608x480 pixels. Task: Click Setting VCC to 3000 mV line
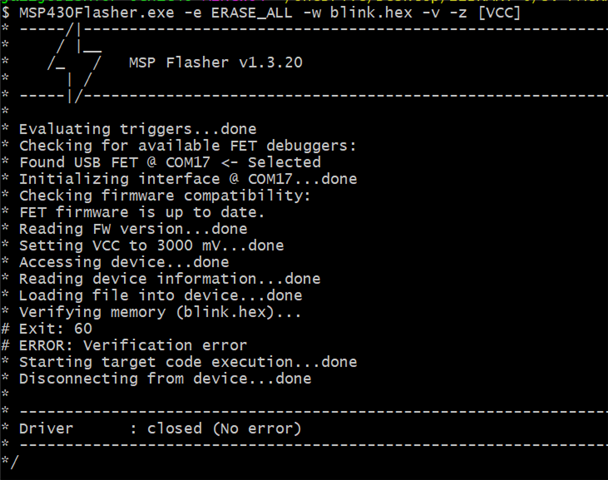(152, 246)
